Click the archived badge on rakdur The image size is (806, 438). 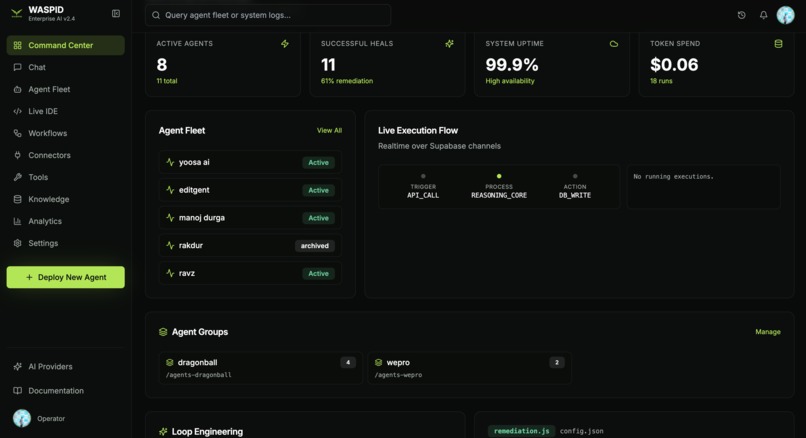pyautogui.click(x=315, y=246)
